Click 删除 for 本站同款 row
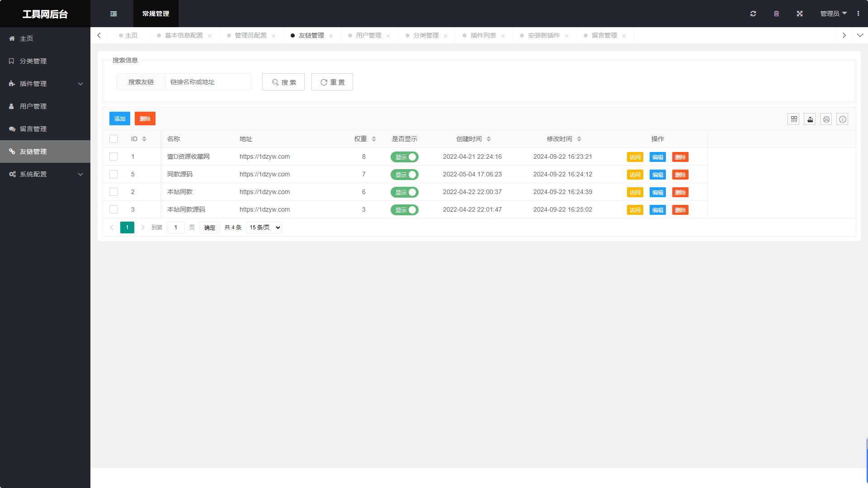This screenshot has width=868, height=488. click(680, 192)
